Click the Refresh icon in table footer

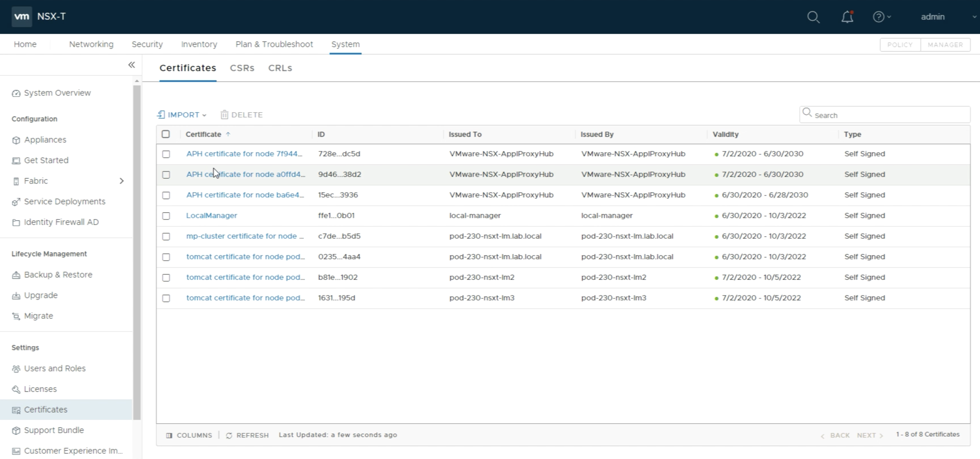tap(229, 436)
